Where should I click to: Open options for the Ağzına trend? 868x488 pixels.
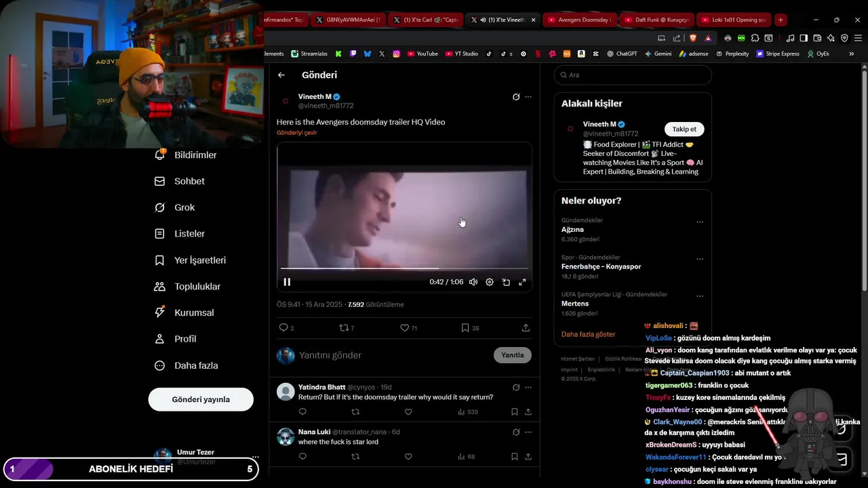click(700, 222)
